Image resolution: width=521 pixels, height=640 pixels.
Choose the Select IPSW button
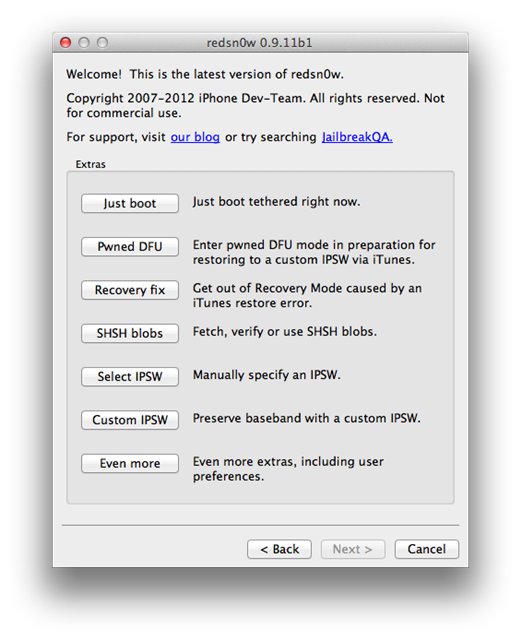pos(130,377)
